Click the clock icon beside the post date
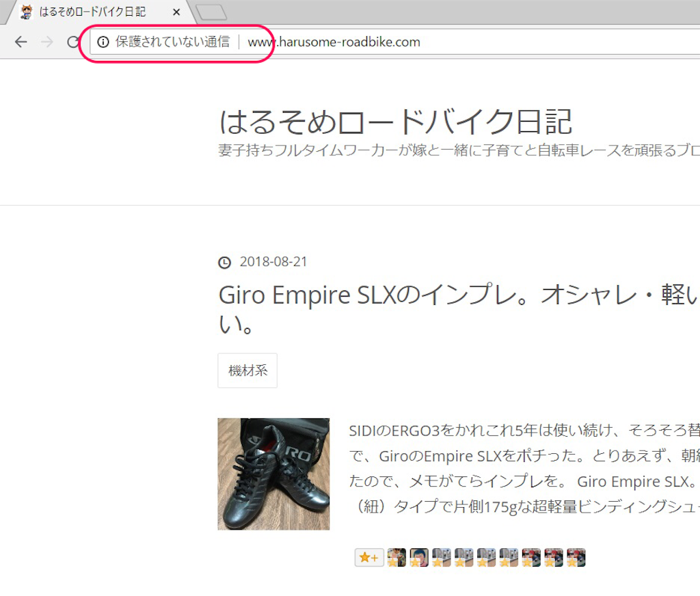 pos(224,262)
